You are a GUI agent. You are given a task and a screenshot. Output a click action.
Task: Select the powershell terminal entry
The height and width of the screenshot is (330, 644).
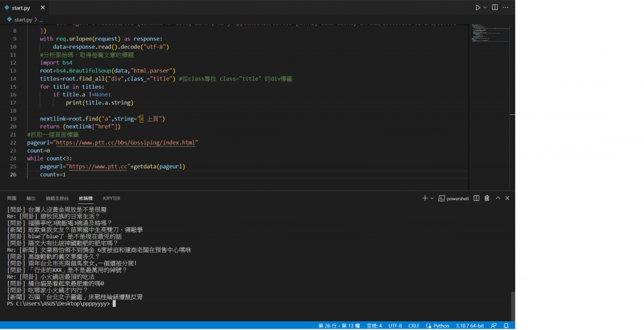[453, 198]
